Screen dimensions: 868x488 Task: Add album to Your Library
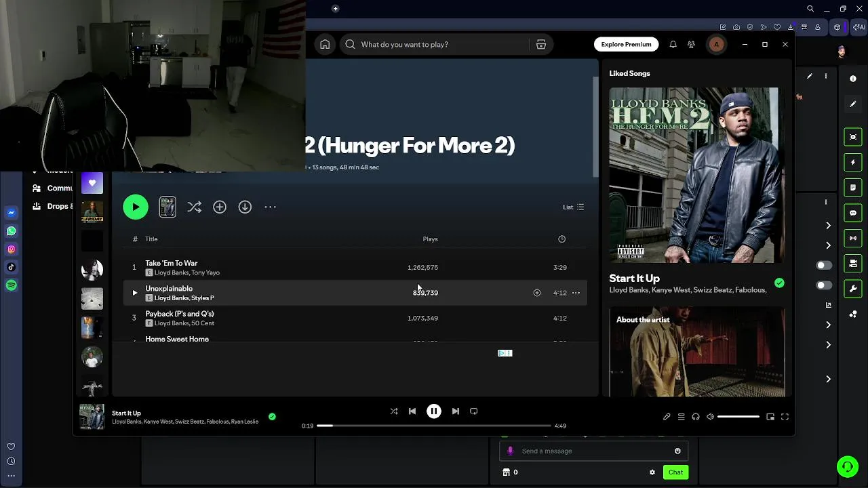point(220,207)
